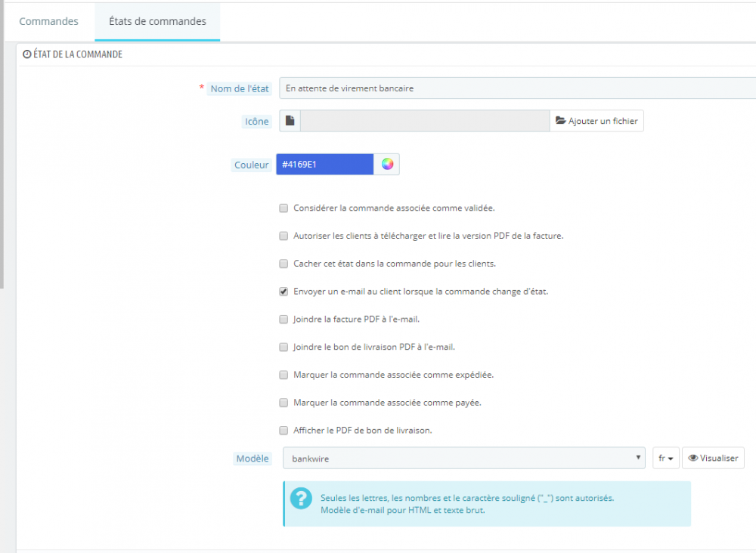The image size is (756, 553).
Task: Click the file icon beside the Icône field
Action: [x=290, y=120]
